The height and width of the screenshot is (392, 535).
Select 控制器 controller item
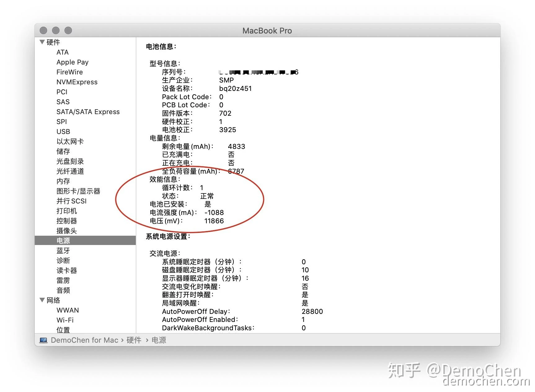coord(67,221)
